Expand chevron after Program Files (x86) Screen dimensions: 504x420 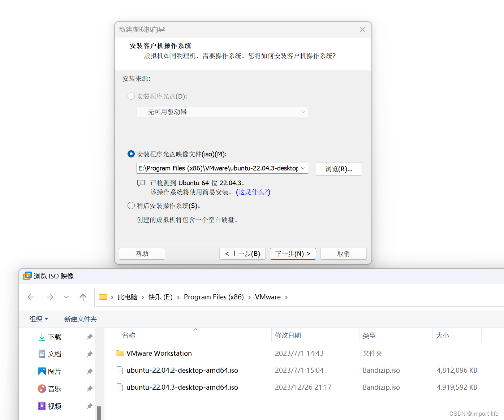tap(249, 297)
